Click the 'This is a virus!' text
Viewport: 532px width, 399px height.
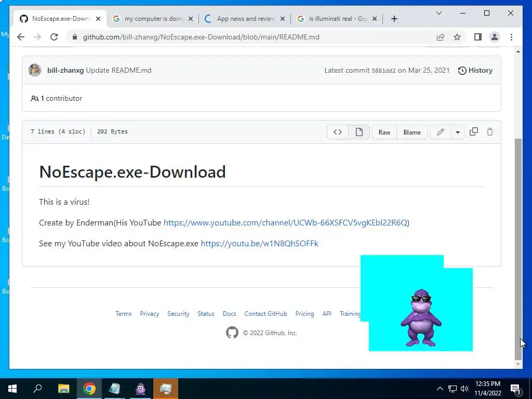click(64, 202)
